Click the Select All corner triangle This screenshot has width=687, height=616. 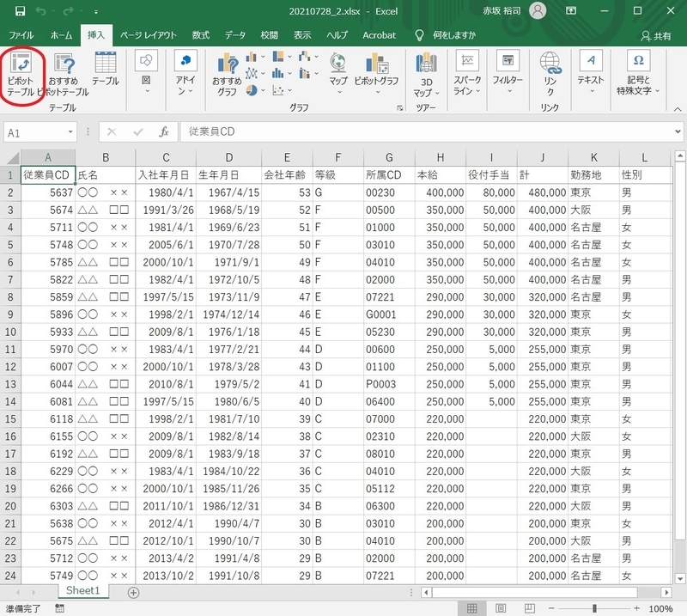pyautogui.click(x=11, y=158)
